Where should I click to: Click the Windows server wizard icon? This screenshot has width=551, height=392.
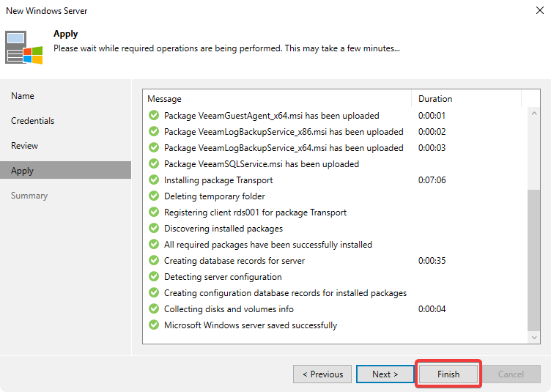[x=24, y=48]
